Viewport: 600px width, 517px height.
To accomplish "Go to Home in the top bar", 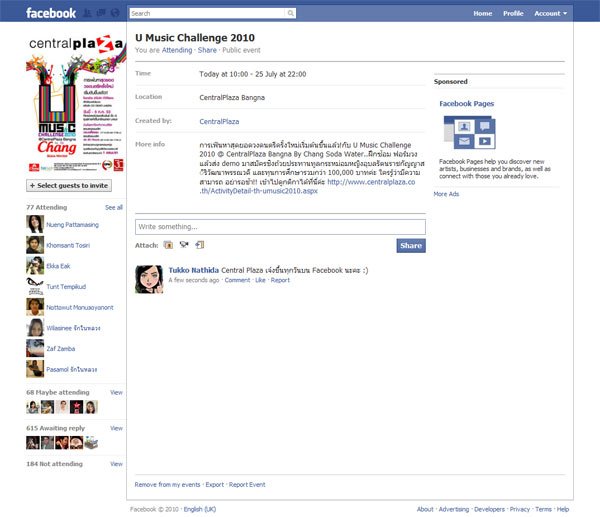I will pyautogui.click(x=483, y=13).
